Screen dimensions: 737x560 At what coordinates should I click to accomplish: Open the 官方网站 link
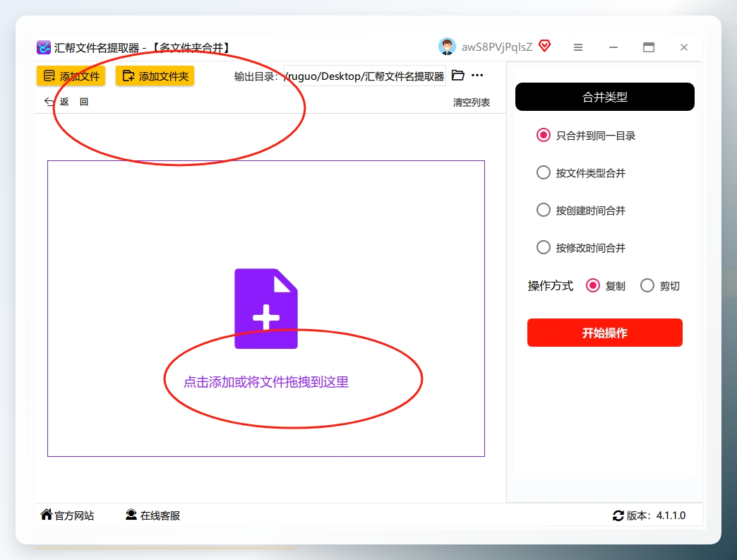tap(67, 516)
